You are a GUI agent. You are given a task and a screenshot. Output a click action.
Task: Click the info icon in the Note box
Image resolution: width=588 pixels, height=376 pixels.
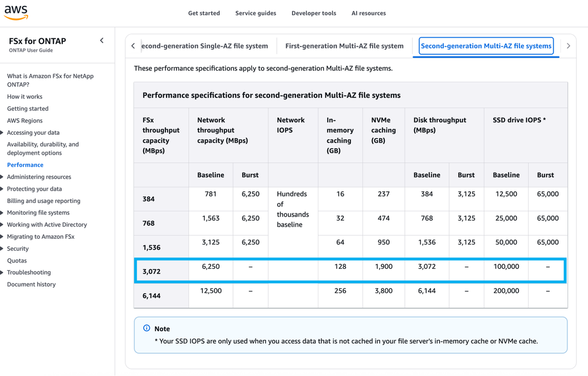click(147, 328)
